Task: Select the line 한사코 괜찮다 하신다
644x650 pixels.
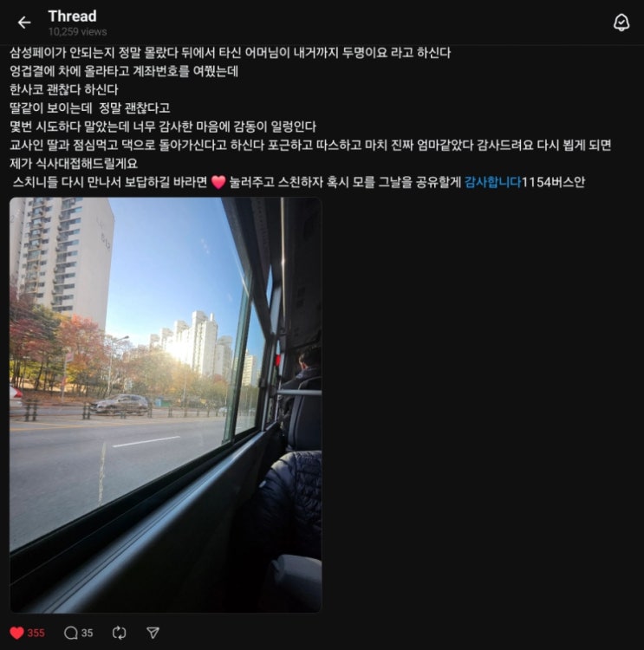Action: 64,89
